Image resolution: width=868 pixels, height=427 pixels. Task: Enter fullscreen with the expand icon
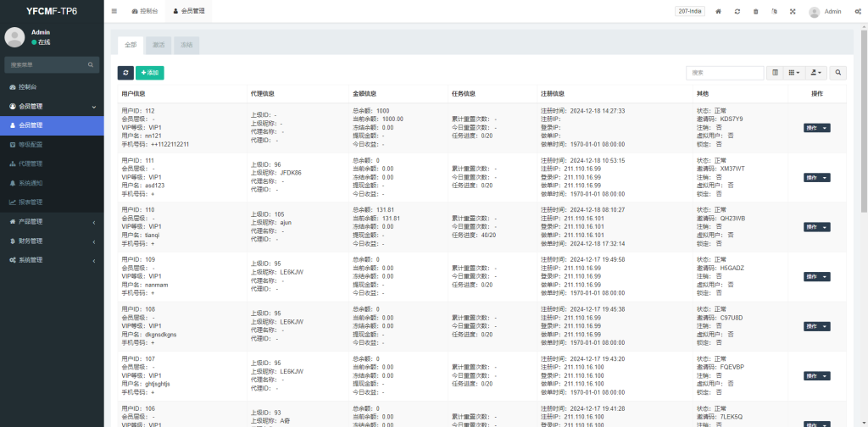pos(793,12)
